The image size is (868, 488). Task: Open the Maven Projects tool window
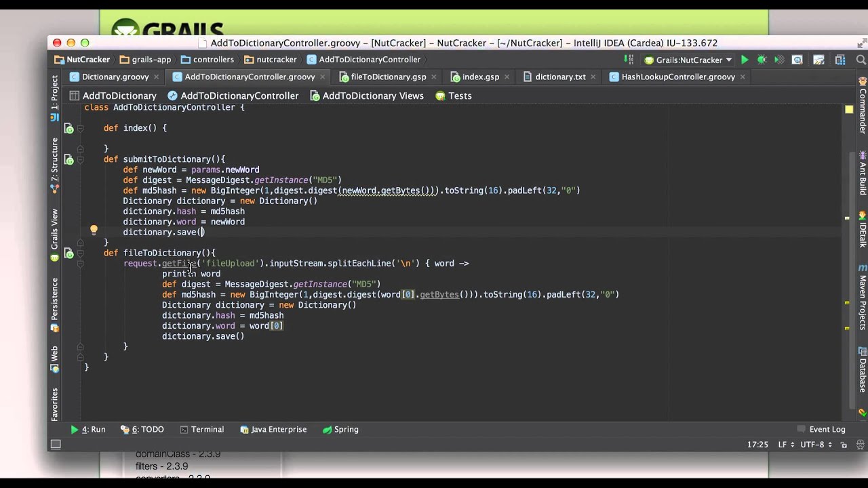(863, 297)
